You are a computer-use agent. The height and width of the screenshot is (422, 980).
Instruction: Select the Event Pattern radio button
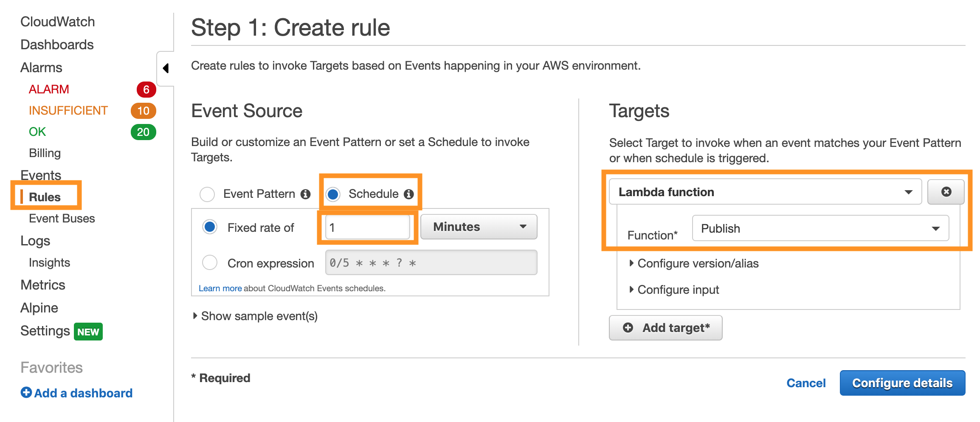(207, 194)
